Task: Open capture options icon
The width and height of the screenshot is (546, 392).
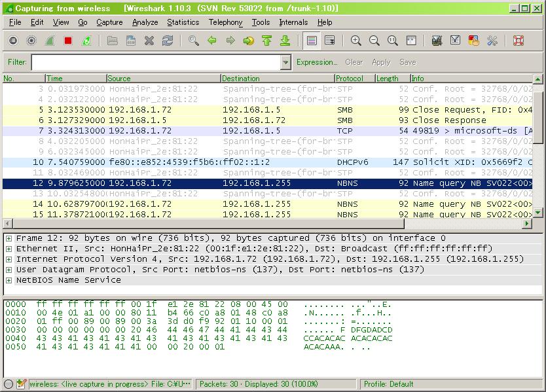Action: coord(31,41)
